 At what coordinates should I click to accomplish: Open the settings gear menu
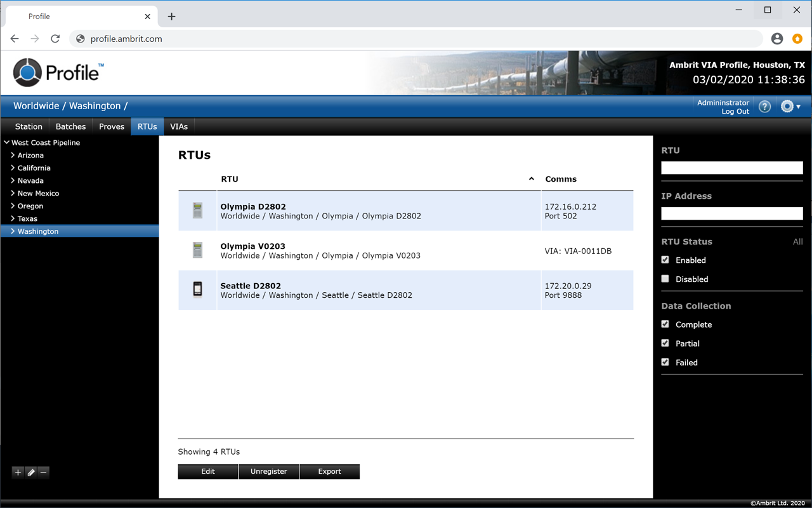click(789, 107)
